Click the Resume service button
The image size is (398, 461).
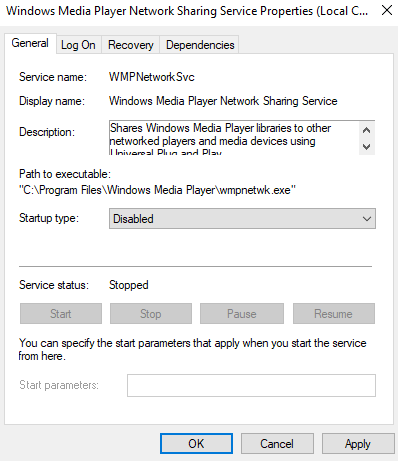click(x=334, y=313)
